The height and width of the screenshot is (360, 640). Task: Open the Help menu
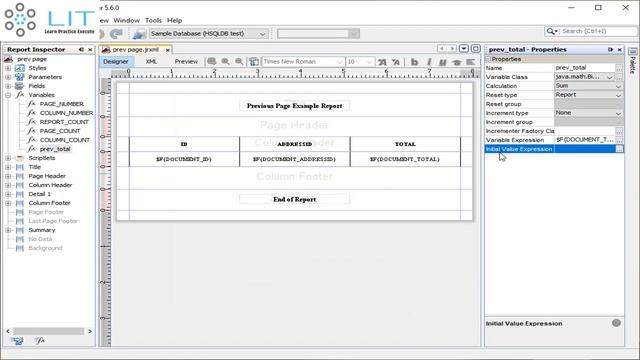pos(175,20)
